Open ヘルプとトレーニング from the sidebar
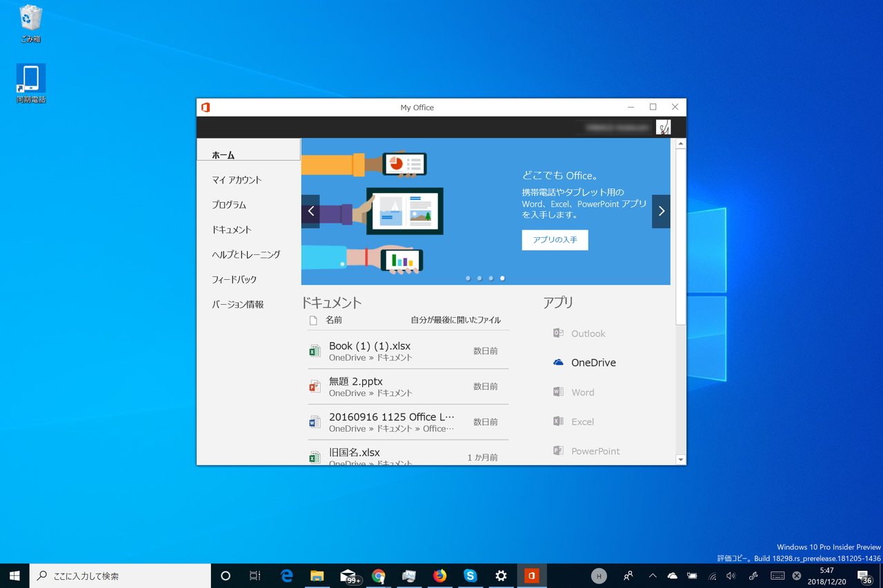 point(246,254)
